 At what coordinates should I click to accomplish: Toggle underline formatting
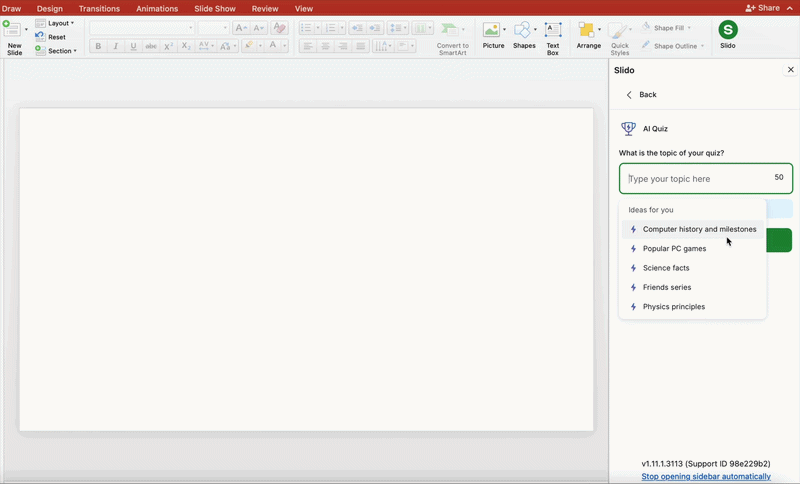coord(134,46)
